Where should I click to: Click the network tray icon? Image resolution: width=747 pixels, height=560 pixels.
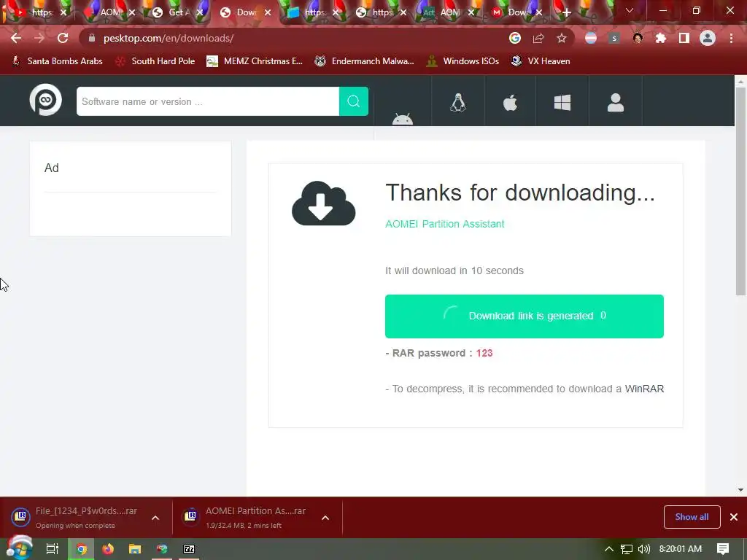pos(627,549)
